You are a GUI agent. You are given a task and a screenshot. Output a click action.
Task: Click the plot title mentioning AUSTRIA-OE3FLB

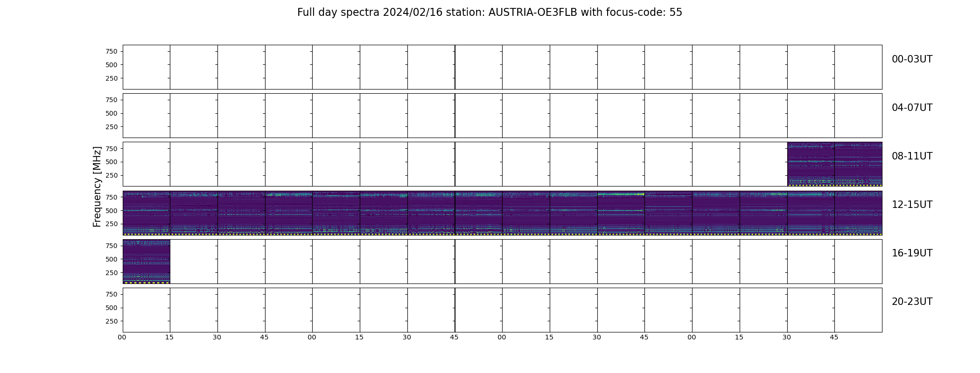coord(490,13)
